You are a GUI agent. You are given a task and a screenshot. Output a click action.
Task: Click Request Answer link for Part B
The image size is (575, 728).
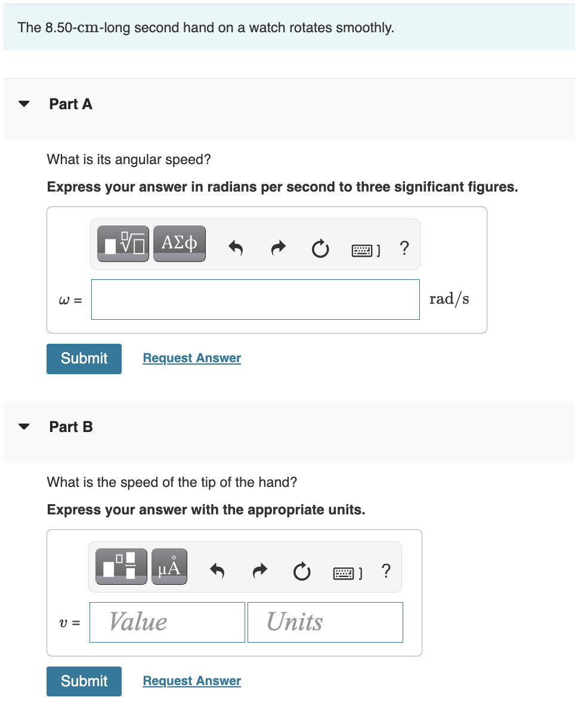pyautogui.click(x=192, y=681)
